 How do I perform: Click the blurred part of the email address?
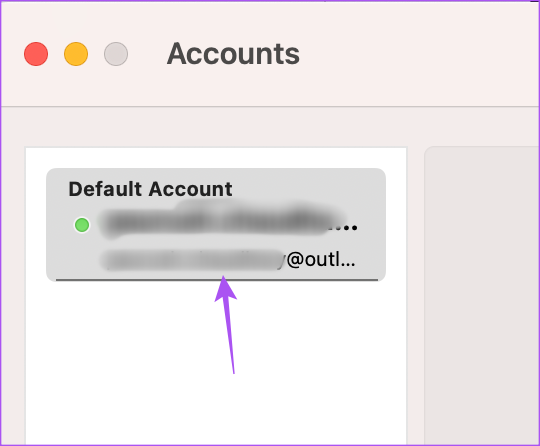193,260
